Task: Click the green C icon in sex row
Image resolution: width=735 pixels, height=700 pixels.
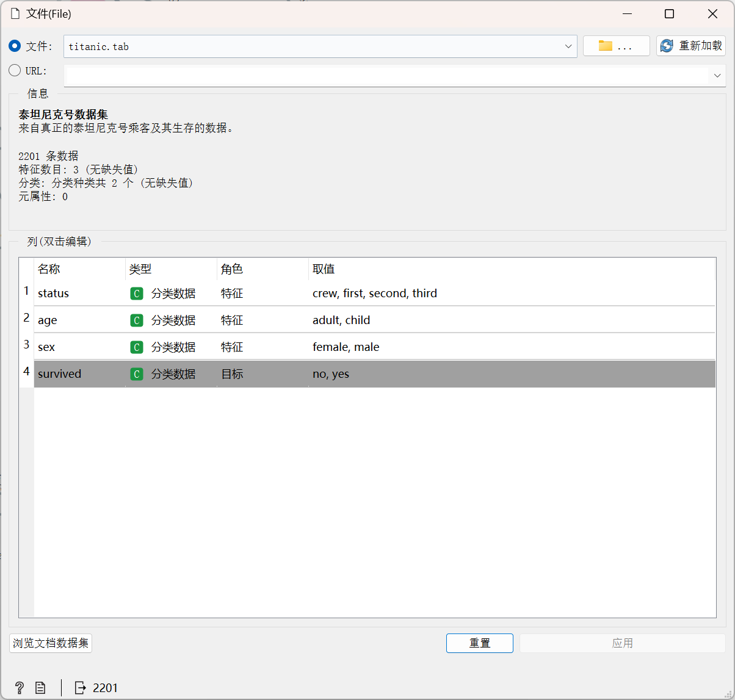Action: click(137, 347)
